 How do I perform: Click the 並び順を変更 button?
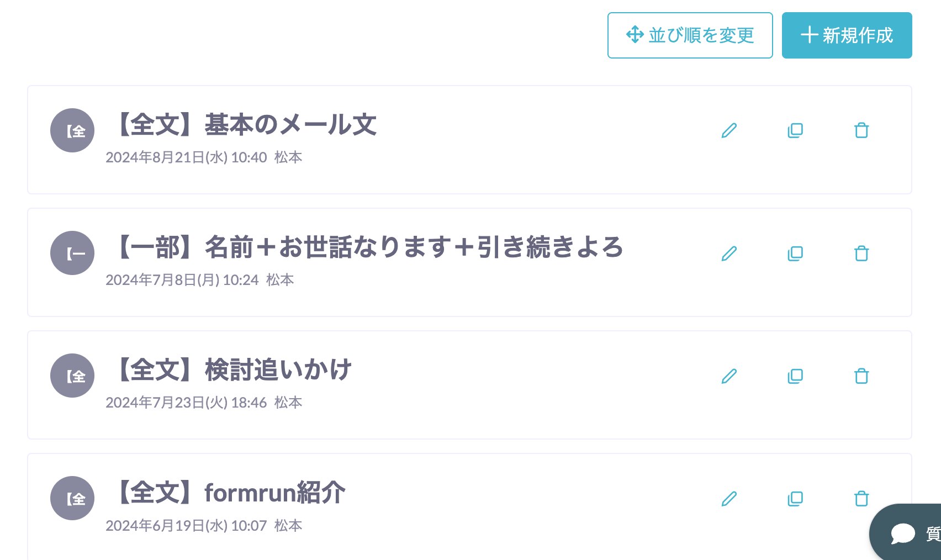tap(690, 35)
